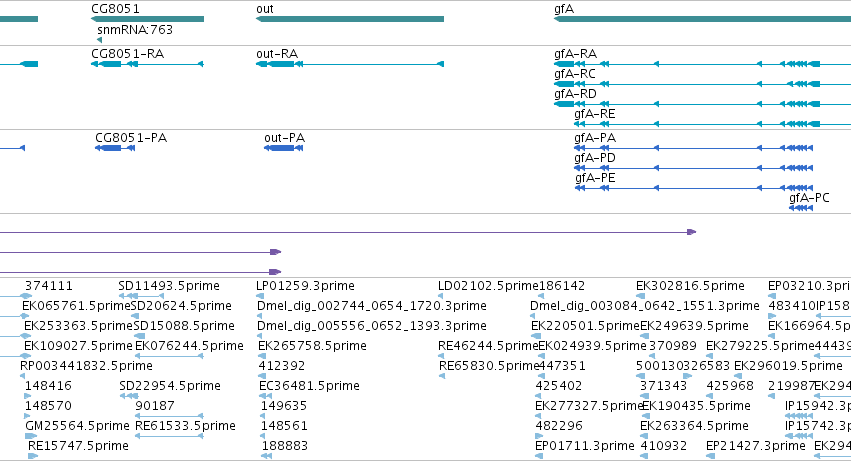The image size is (851, 461).
Task: Open Dmel_dig_003084_0642_1551.3prime feature
Action: (x=645, y=306)
